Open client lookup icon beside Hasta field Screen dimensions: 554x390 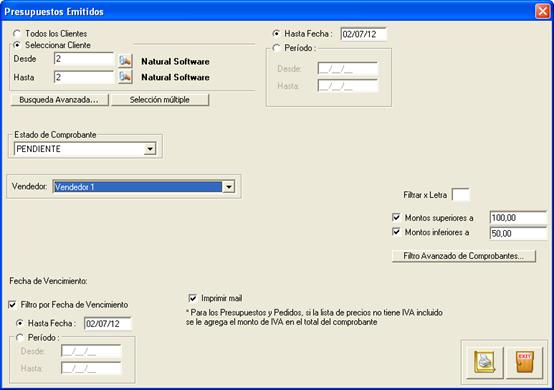coord(125,77)
